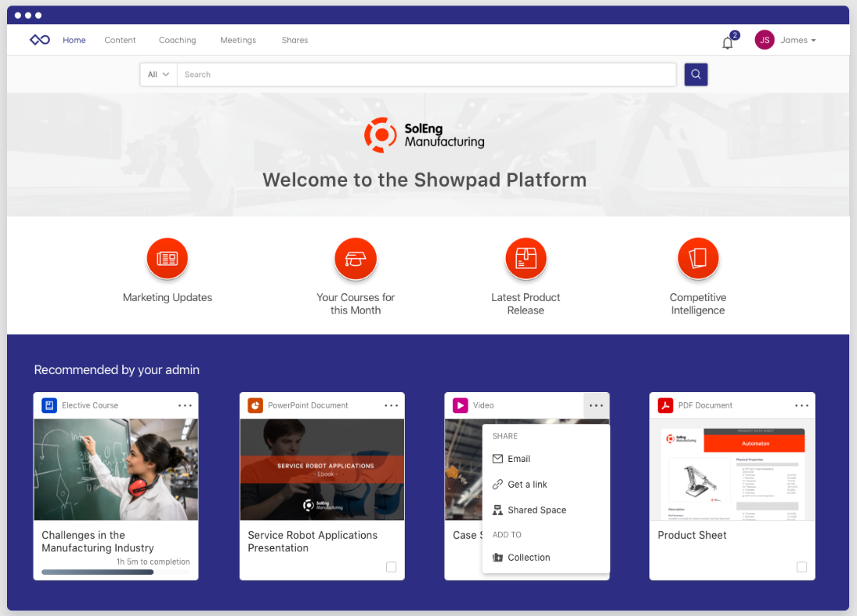Switch to the Shares tab
The image size is (857, 616).
(295, 40)
